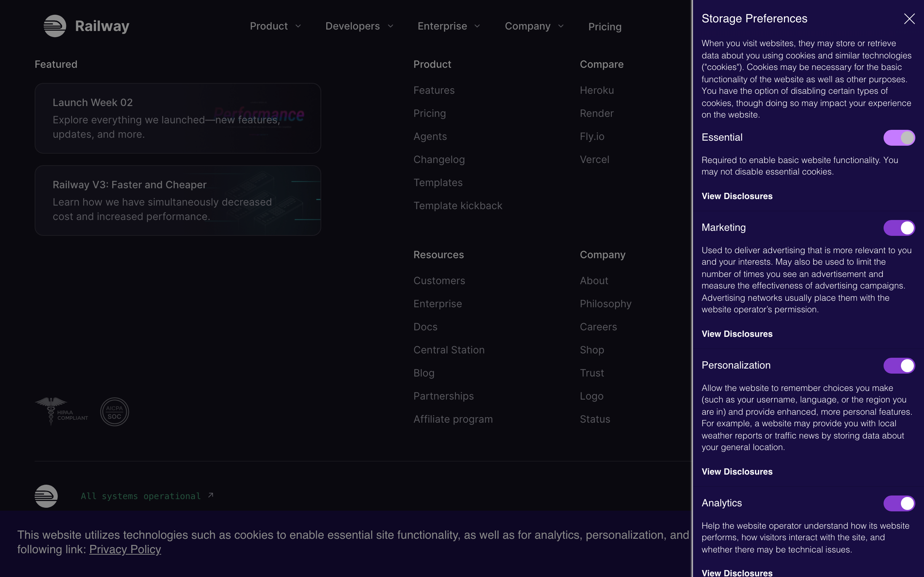Viewport: 924px width, 577px height.
Task: Open the Privacy Policy link
Action: pyautogui.click(x=125, y=549)
